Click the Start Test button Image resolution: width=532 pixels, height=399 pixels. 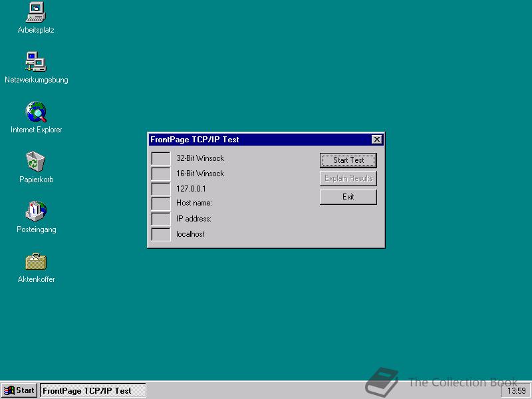(x=348, y=160)
